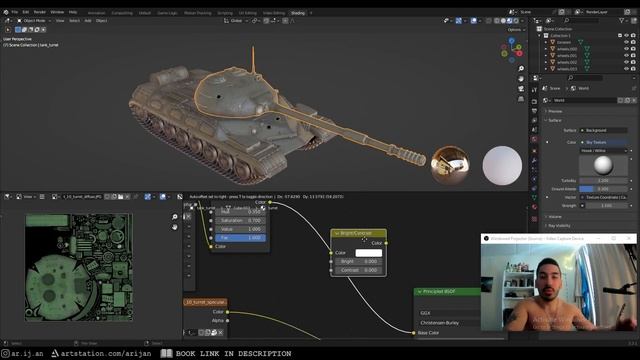This screenshot has width=640, height=360.
Task: Open the viewport Add menu
Action: point(88,20)
